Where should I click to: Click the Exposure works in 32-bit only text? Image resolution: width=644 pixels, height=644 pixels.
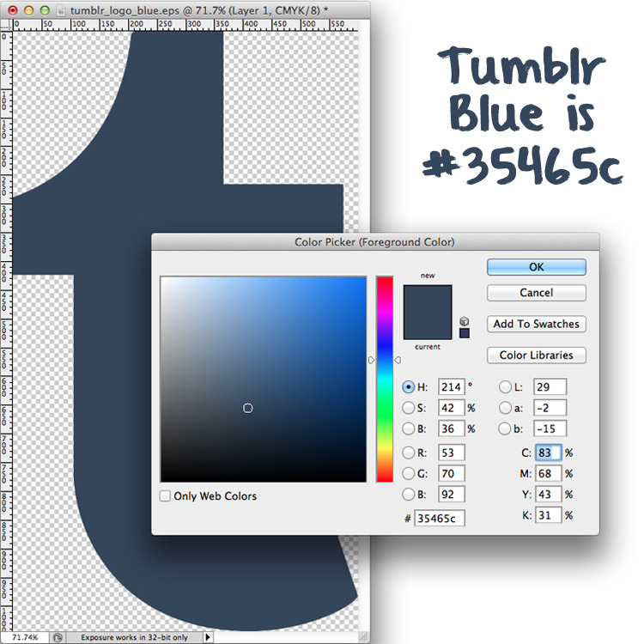click(x=134, y=637)
